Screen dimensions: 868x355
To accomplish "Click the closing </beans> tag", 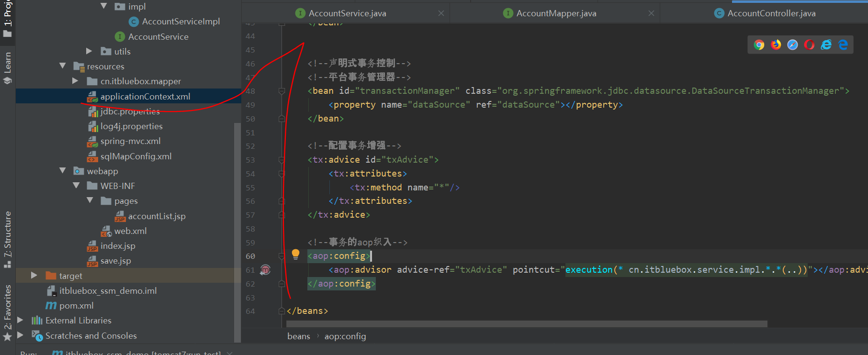I will click(307, 311).
